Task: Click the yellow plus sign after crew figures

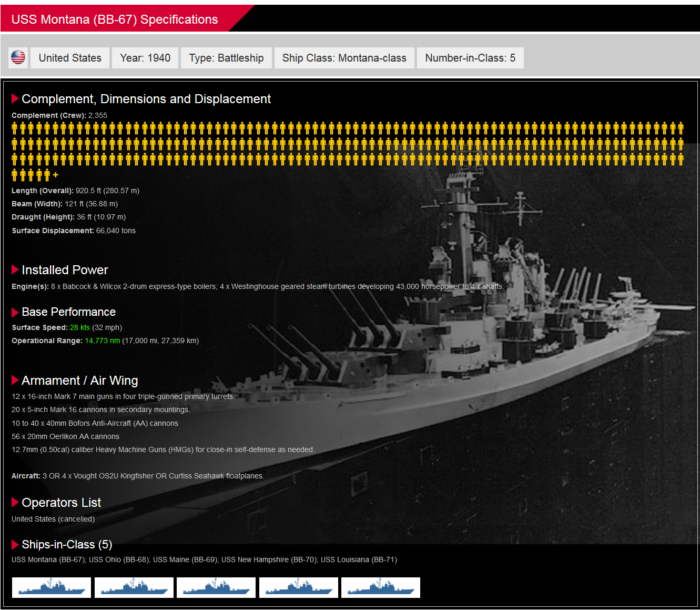Action: point(56,175)
